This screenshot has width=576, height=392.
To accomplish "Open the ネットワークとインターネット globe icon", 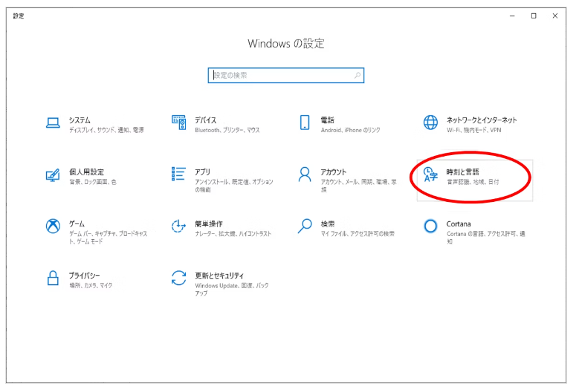I will 430,122.
